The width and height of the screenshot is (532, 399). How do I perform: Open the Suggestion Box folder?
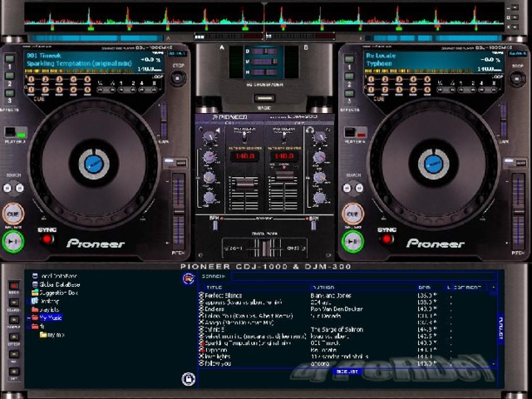pyautogui.click(x=55, y=293)
